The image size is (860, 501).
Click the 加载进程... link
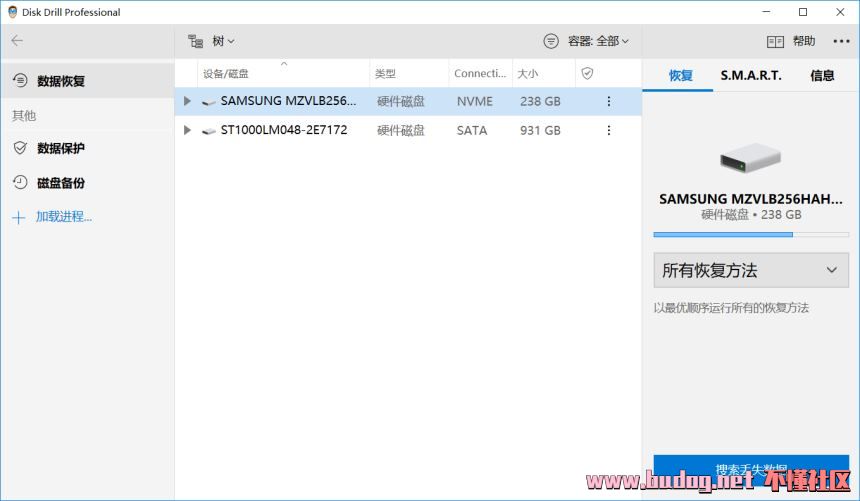[63, 217]
